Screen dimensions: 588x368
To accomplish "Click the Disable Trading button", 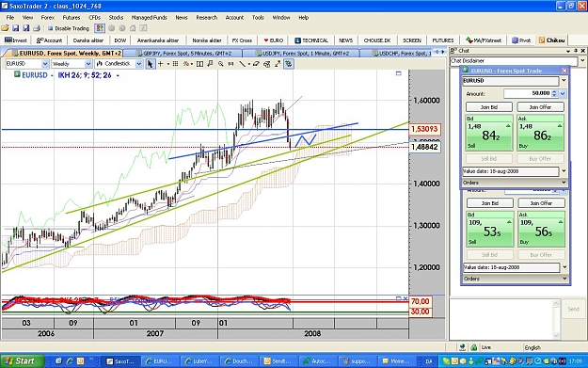I will pyautogui.click(x=69, y=28).
